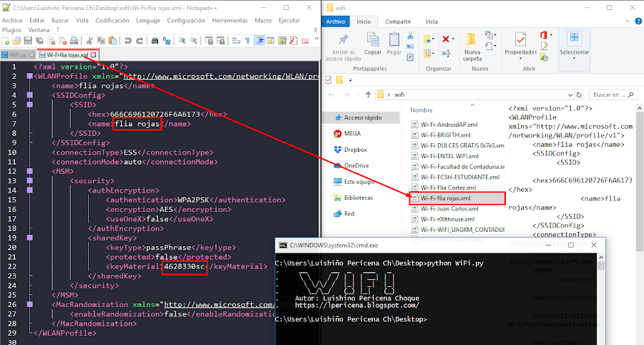
Task: Click the Editar pencil icon in Abrir group
Action: point(545,46)
